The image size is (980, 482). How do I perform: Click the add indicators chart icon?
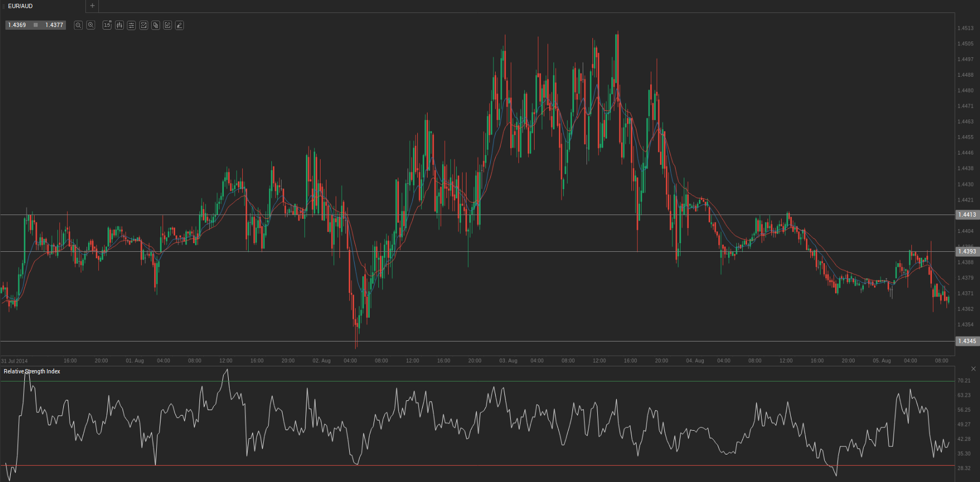(x=144, y=25)
